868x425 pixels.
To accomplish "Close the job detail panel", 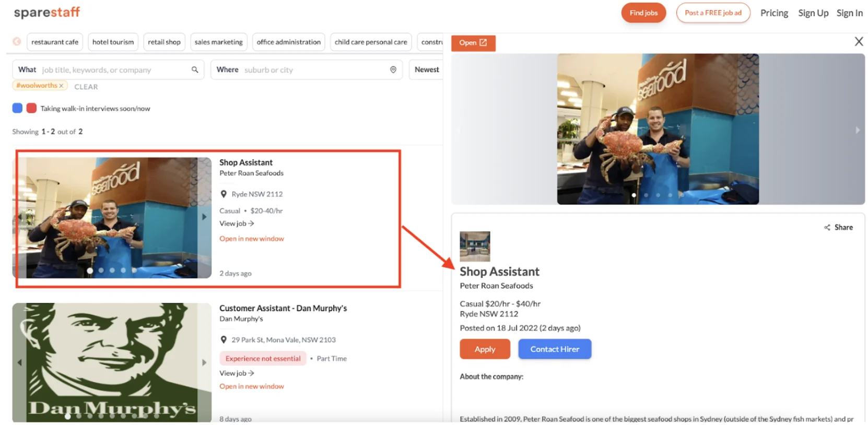I will [x=859, y=41].
